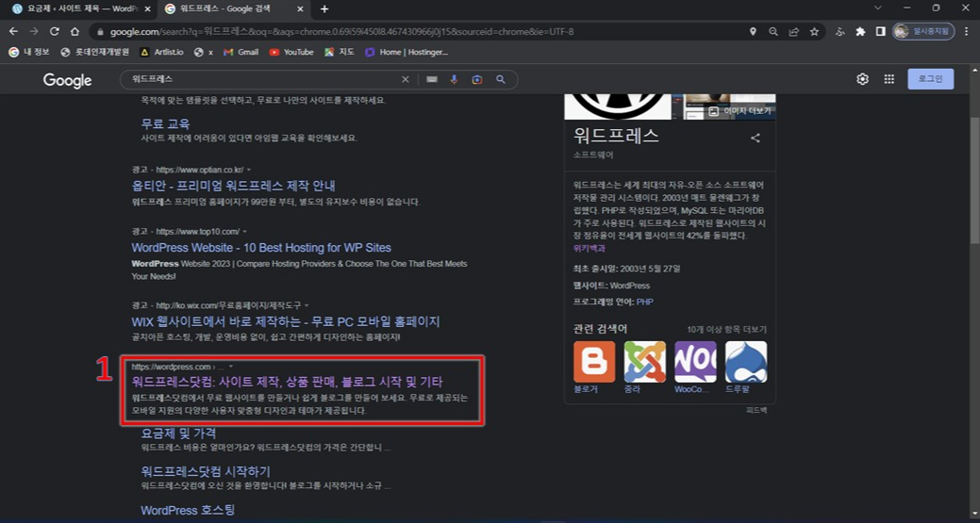Viewport: 980px width, 523px height.
Task: Select the WooCommerce related search thumbnail
Action: [x=695, y=361]
